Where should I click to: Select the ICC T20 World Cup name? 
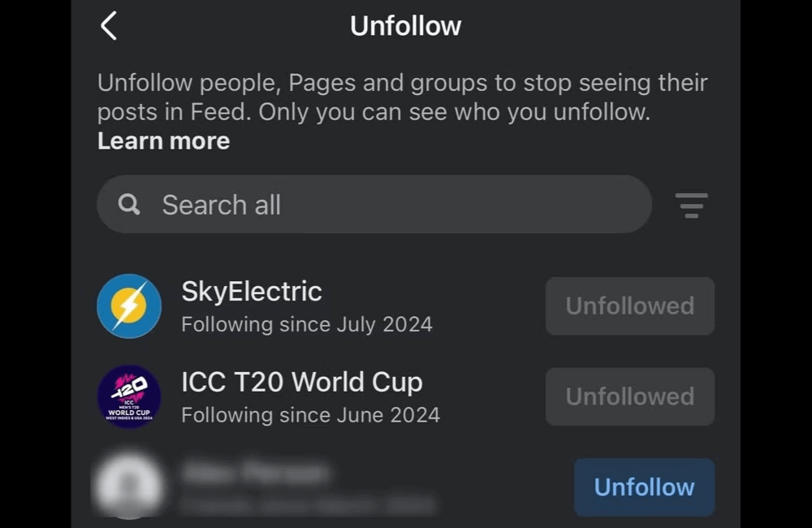301,382
